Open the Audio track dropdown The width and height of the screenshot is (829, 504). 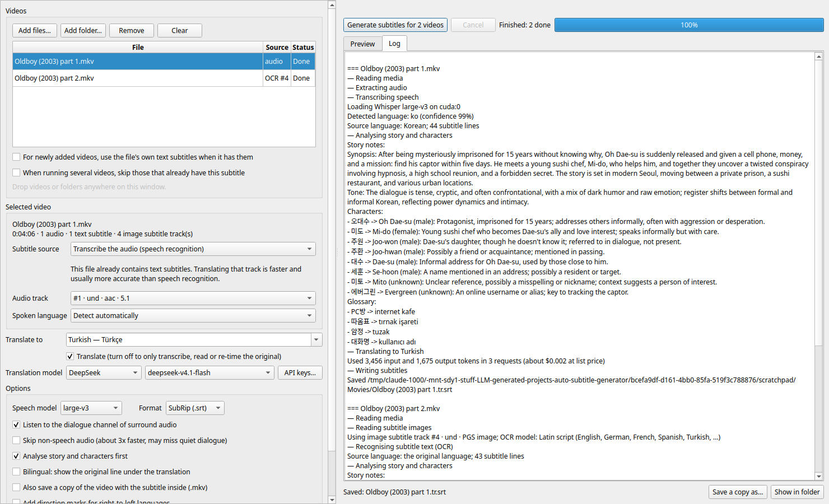click(x=193, y=298)
